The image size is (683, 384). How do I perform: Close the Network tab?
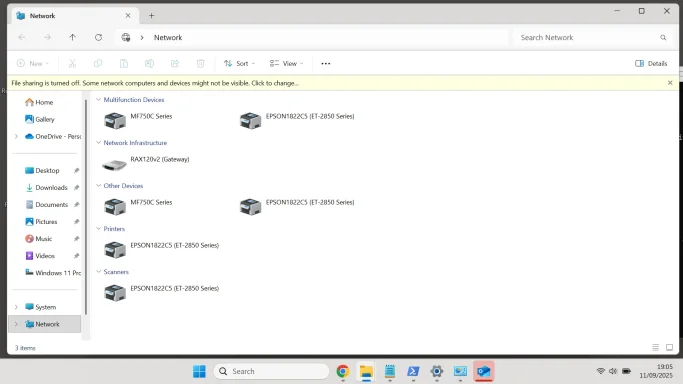(x=128, y=16)
